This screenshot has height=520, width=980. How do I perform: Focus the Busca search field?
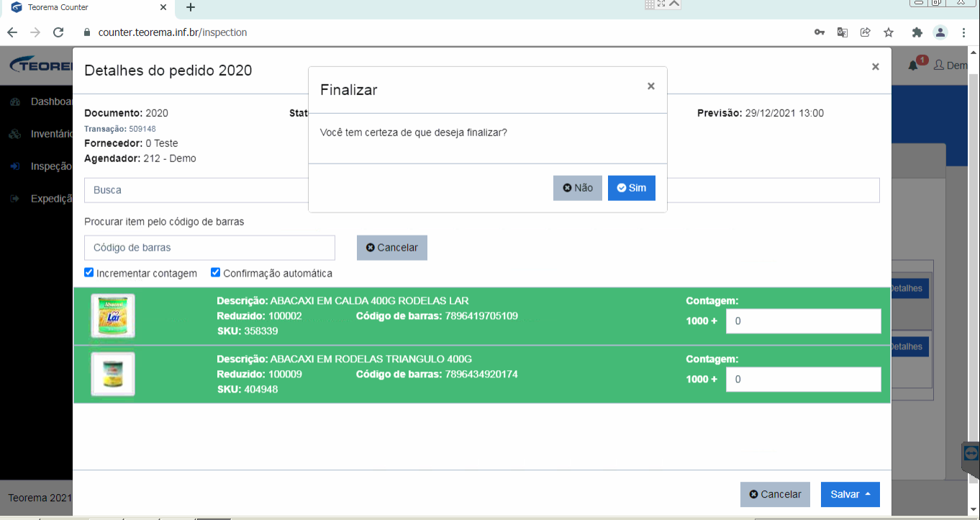(196, 190)
